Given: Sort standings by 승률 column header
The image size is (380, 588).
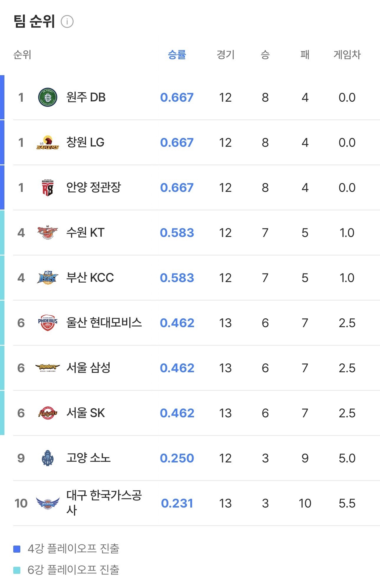Looking at the screenshot, I should pos(177,55).
